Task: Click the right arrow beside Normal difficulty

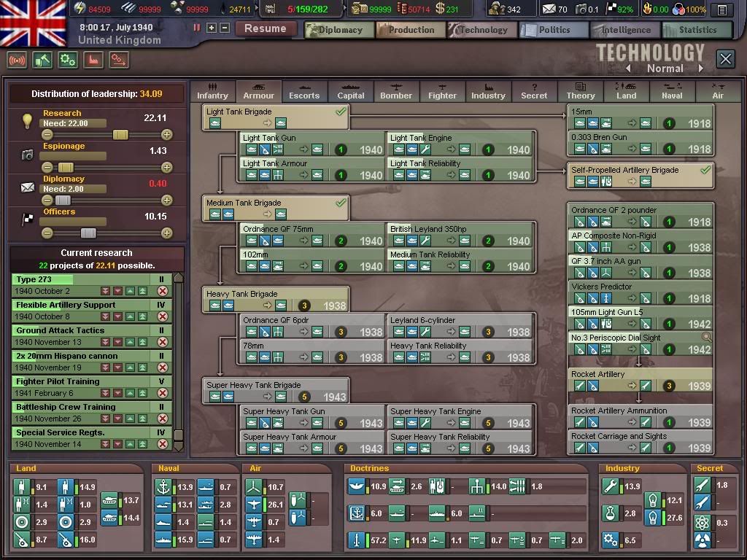Action: click(x=701, y=69)
